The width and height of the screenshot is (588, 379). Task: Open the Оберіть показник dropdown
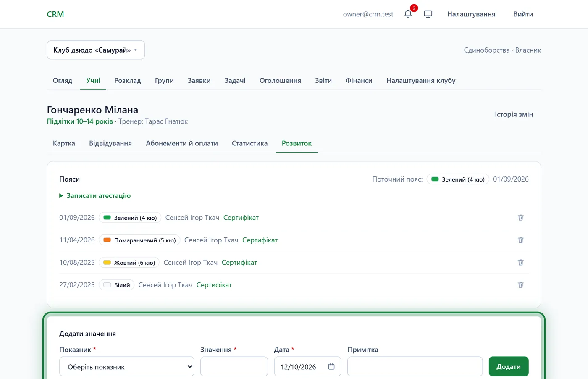click(127, 367)
